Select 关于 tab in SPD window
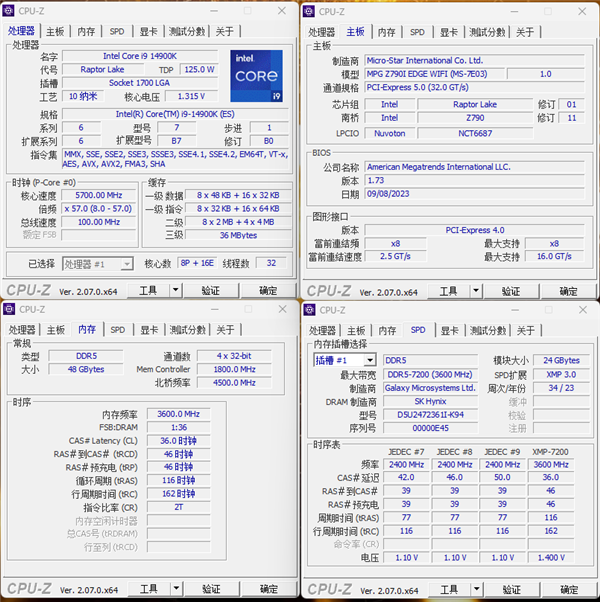The height and width of the screenshot is (602, 600). [526, 330]
